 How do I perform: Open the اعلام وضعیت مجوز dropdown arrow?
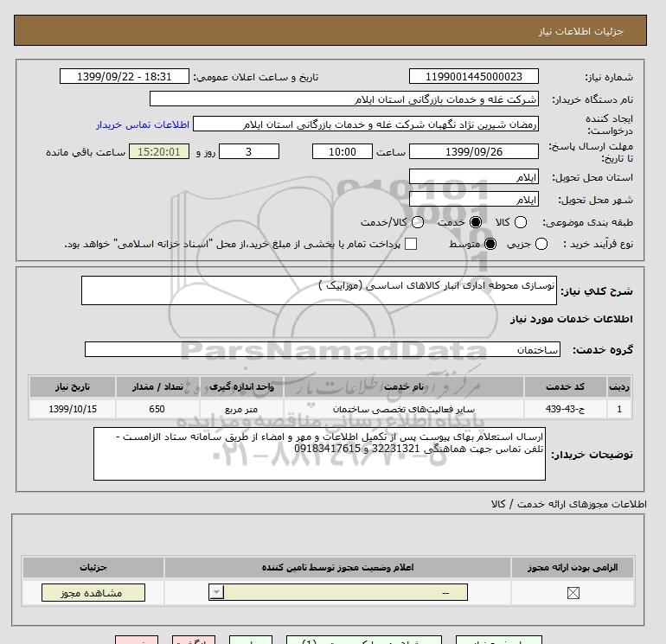tap(216, 592)
